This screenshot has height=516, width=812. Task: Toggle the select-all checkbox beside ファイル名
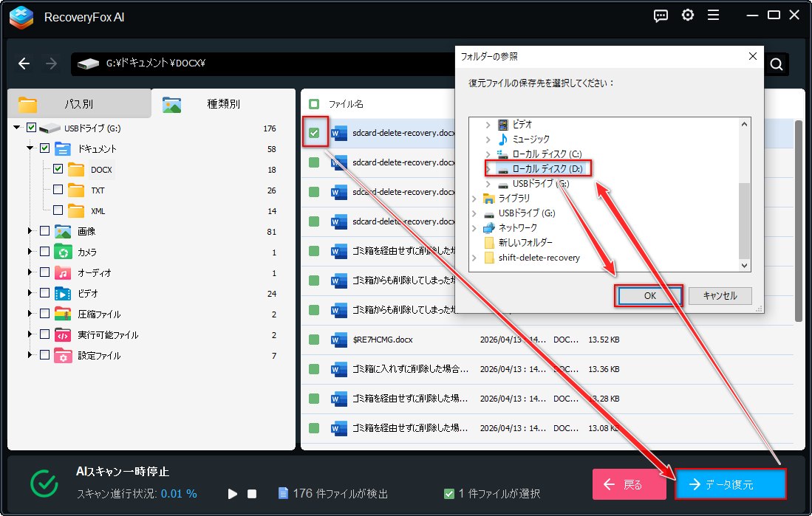tap(314, 104)
